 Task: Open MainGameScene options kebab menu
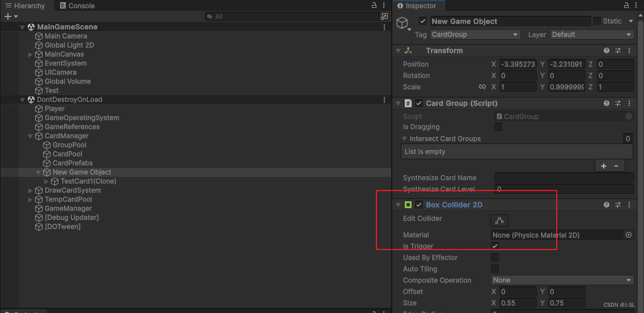click(384, 27)
